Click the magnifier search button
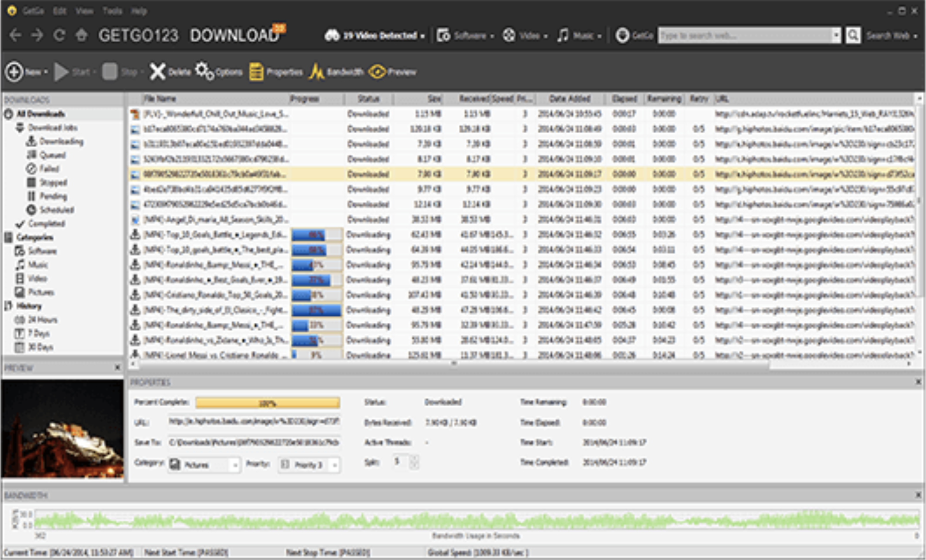 (x=853, y=35)
